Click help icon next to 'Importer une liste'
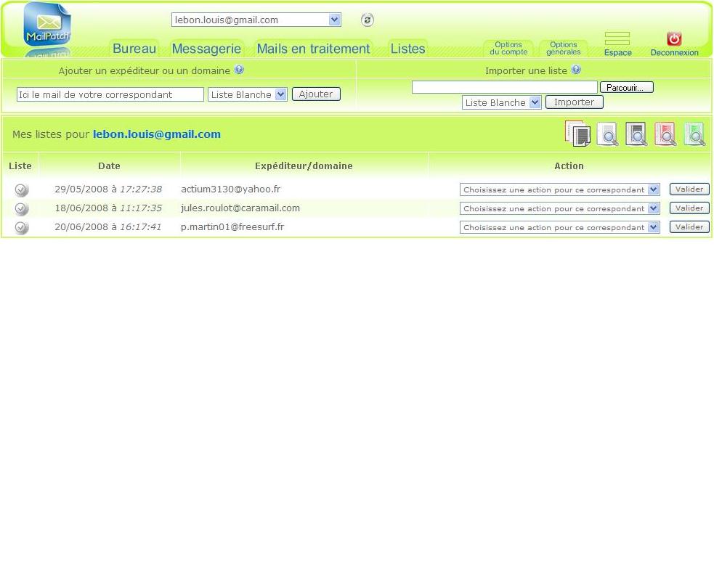The height and width of the screenshot is (588, 714). [x=576, y=70]
